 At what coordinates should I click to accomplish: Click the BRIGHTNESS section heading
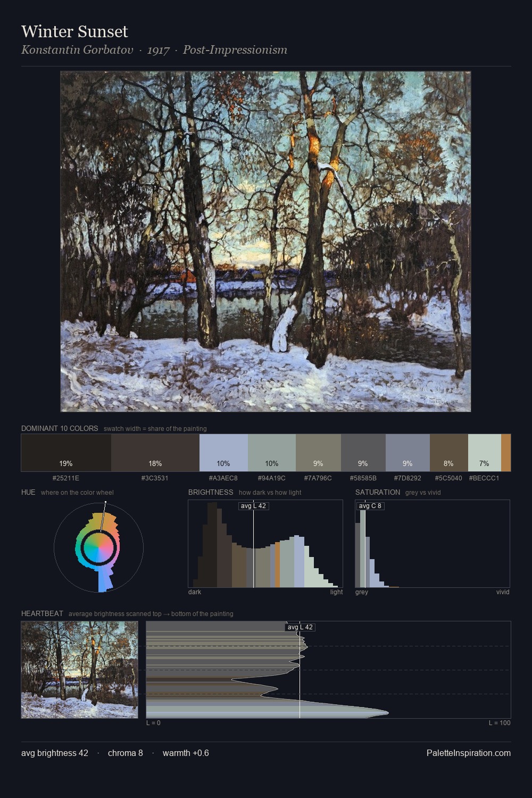(211, 492)
